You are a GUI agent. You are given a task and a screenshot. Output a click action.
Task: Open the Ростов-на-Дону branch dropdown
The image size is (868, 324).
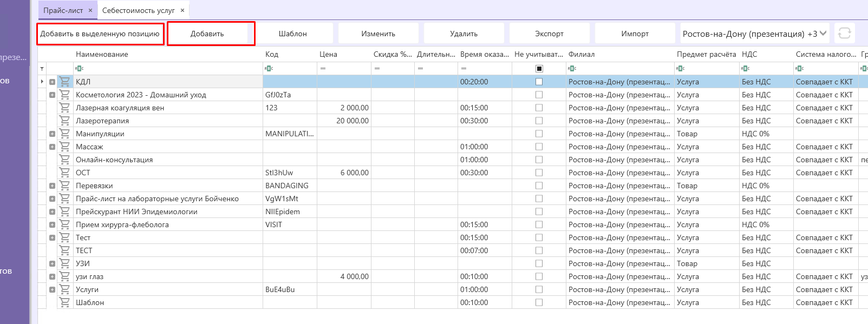tap(755, 34)
